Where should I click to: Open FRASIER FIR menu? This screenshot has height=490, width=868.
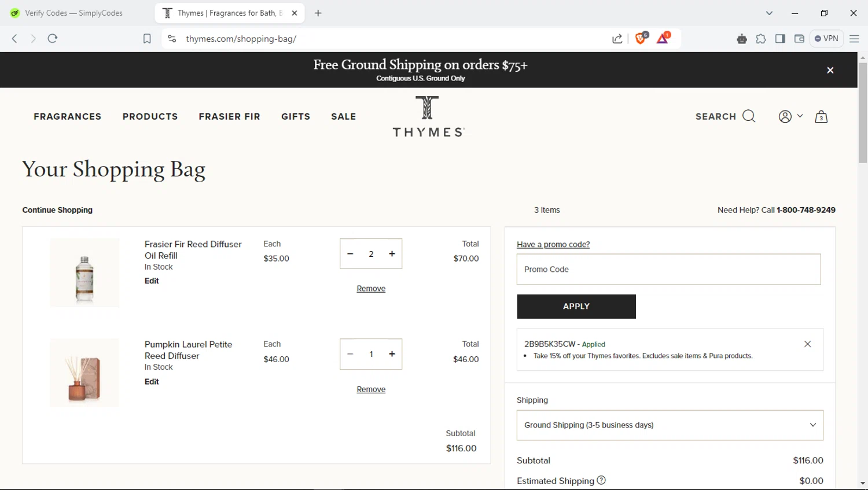229,116
